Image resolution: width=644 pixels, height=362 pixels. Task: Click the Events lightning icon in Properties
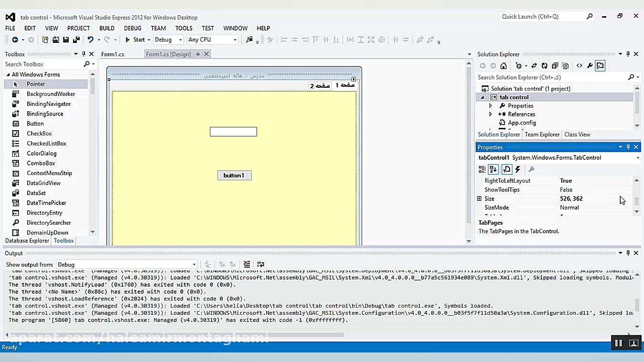(x=518, y=169)
